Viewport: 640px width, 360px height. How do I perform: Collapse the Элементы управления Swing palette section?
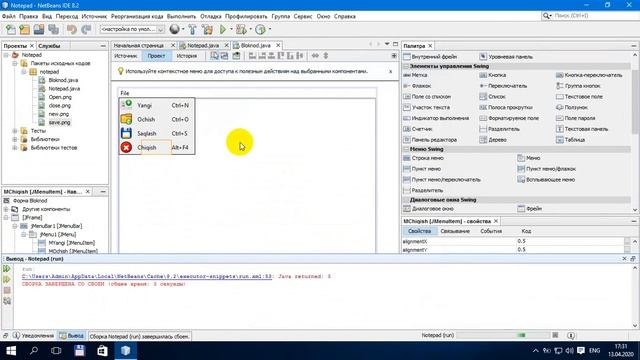pyautogui.click(x=406, y=66)
